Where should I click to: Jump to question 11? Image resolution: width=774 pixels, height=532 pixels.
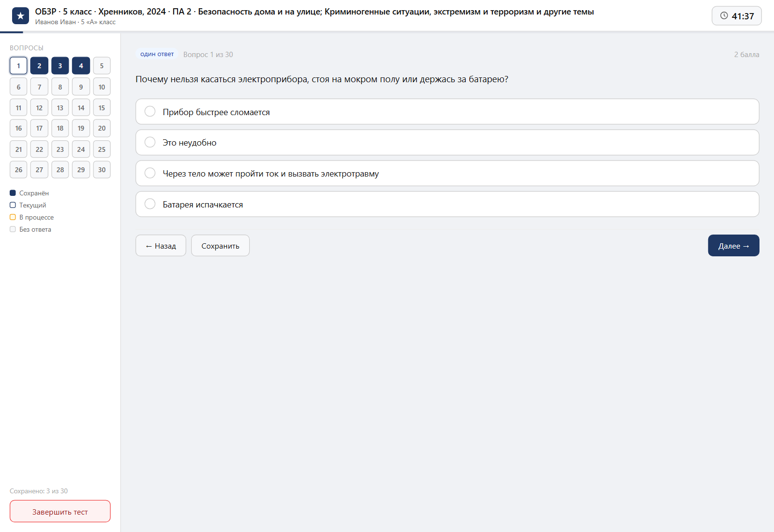(x=18, y=108)
